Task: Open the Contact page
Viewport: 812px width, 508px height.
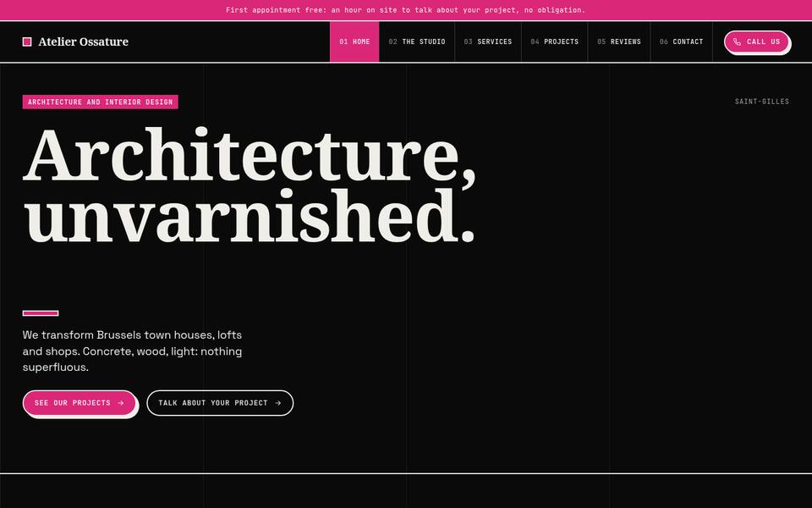Action: coord(682,41)
